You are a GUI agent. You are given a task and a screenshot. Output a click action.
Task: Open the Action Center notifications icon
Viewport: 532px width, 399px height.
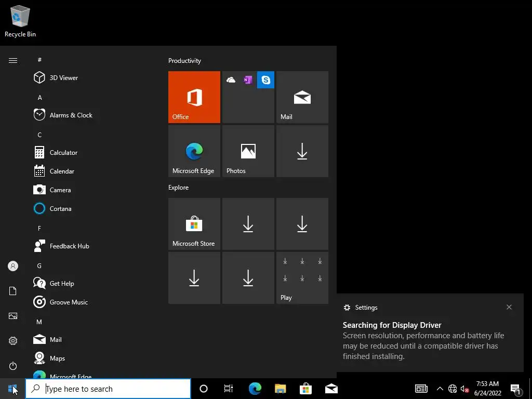tap(515, 390)
